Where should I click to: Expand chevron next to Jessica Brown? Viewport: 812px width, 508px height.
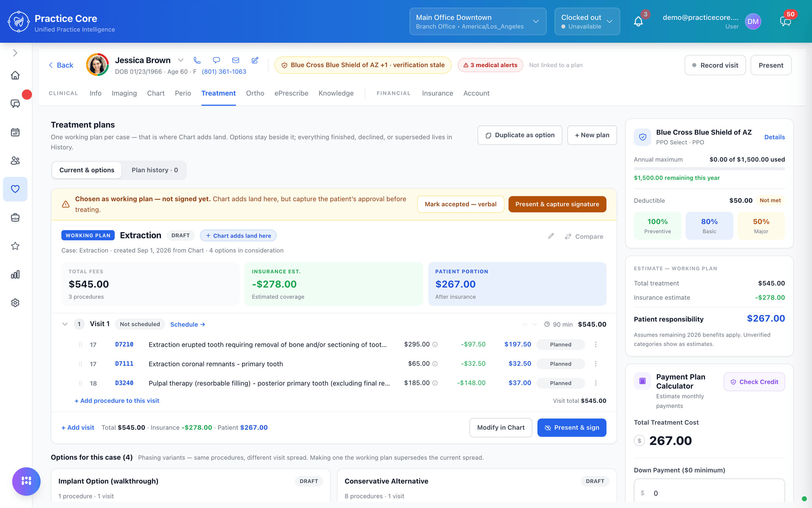pyautogui.click(x=181, y=60)
